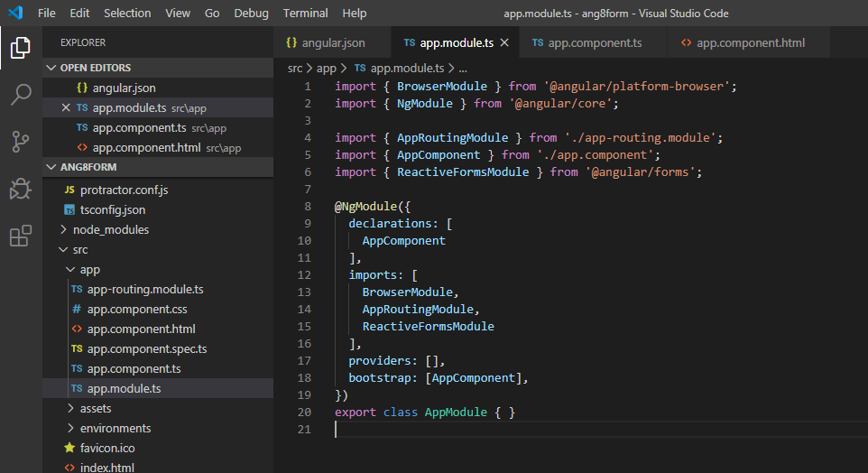Open the Terminal menu
Viewport: 868px width, 473px height.
point(305,13)
